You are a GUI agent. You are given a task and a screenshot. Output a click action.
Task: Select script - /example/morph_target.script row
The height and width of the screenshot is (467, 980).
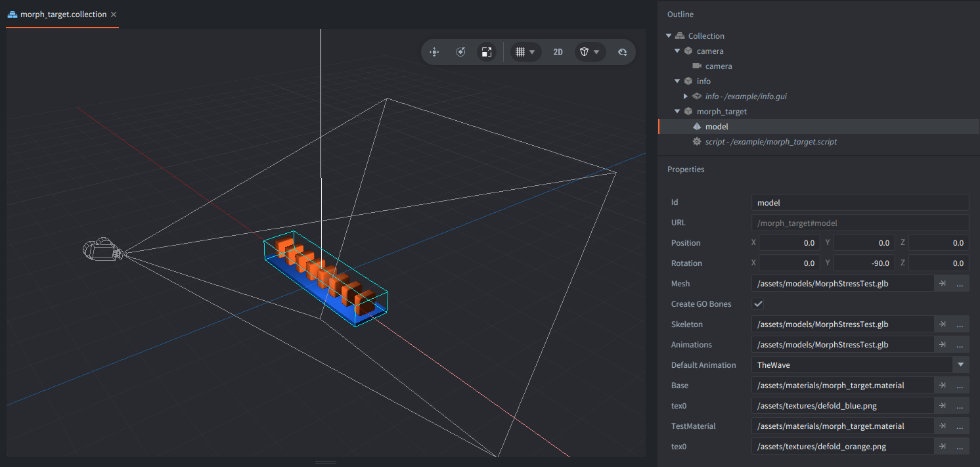coord(818,142)
